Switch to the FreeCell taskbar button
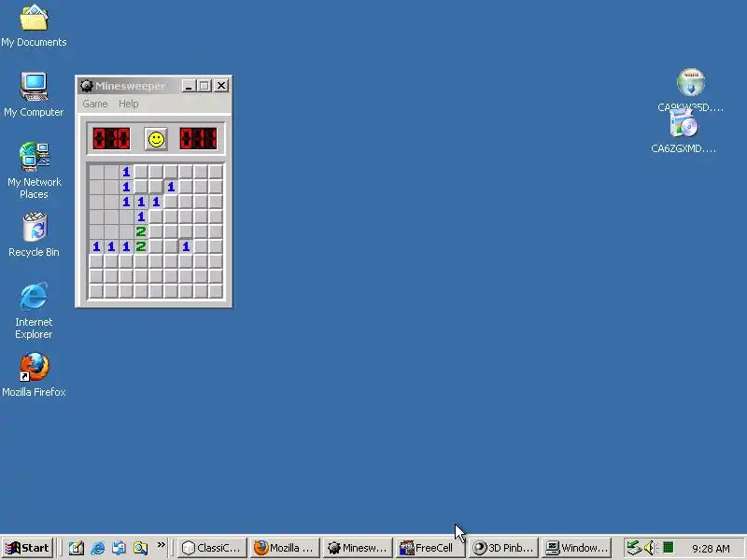Viewport: 747px width, 560px height. coord(430,548)
